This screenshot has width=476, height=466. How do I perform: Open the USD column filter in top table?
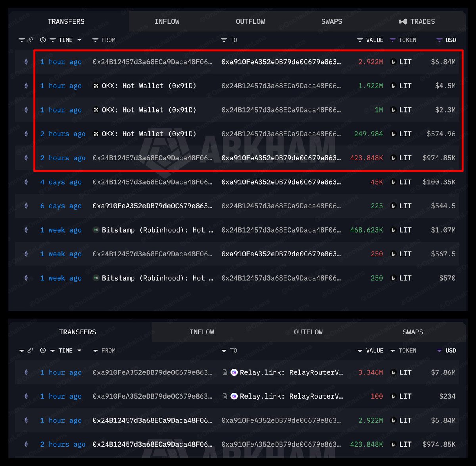(x=439, y=40)
